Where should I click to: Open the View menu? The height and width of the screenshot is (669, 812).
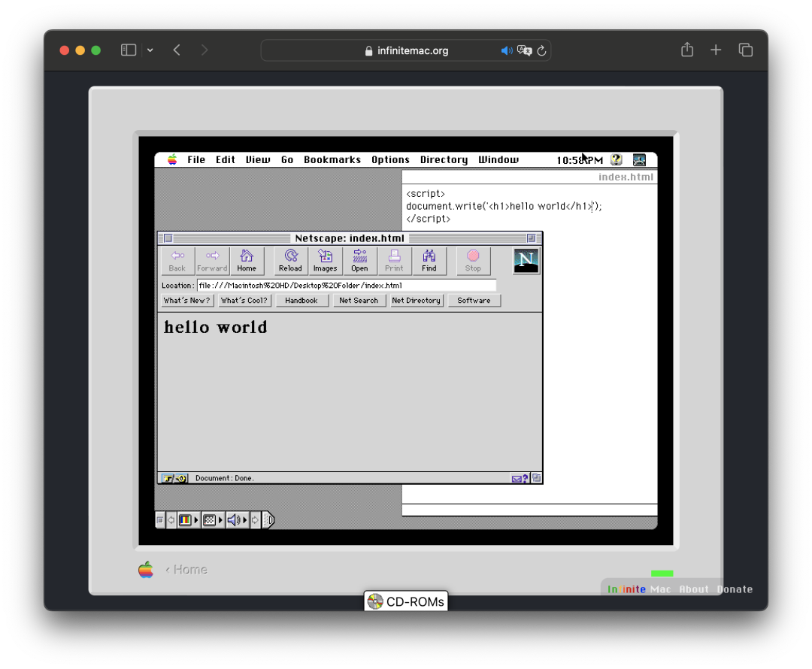point(258,159)
